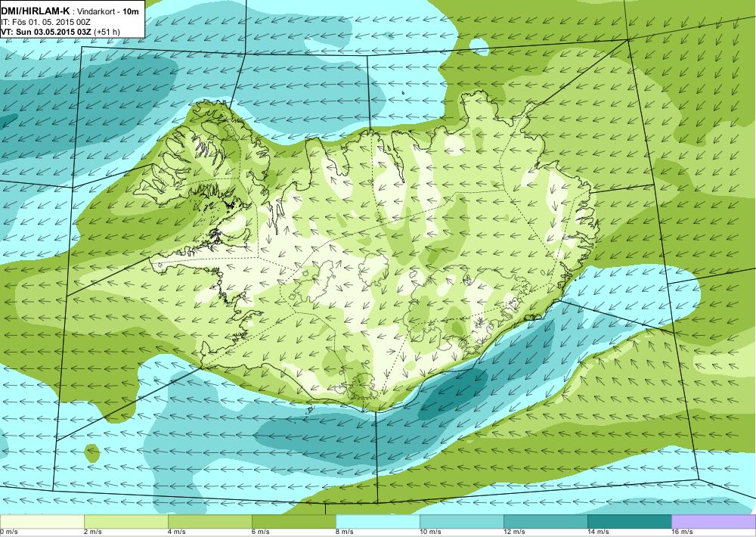Screen dimensions: 756x537
Task: Click the 'Vindarkort - 10m' map type text
Action: pos(107,12)
